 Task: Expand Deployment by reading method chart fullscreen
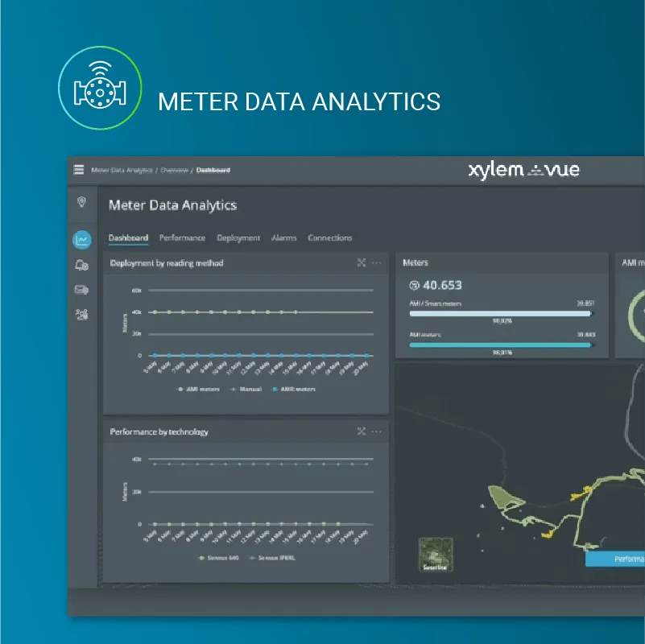point(362,262)
